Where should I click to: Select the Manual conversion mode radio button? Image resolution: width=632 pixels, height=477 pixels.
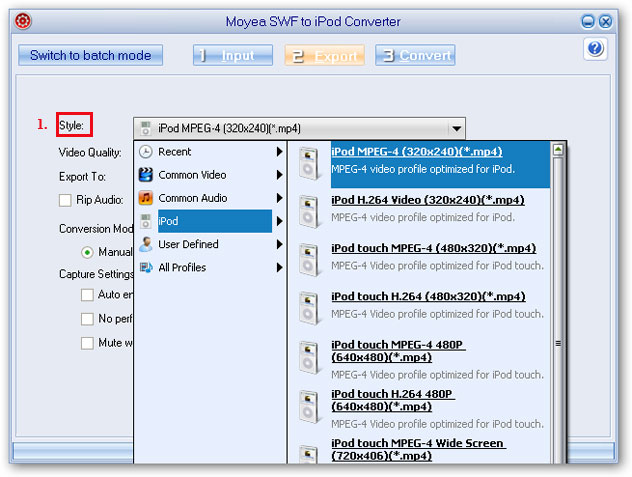87,252
